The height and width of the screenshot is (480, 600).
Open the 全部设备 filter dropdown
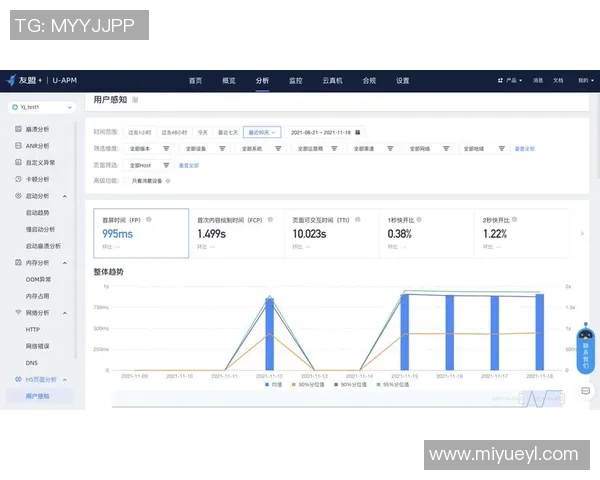pyautogui.click(x=204, y=149)
